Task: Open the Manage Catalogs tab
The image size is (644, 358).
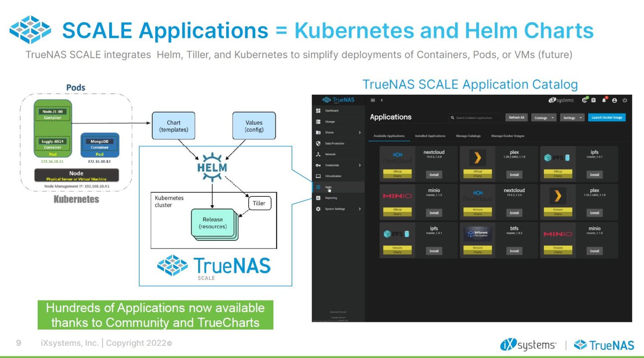Action: pyautogui.click(x=467, y=136)
